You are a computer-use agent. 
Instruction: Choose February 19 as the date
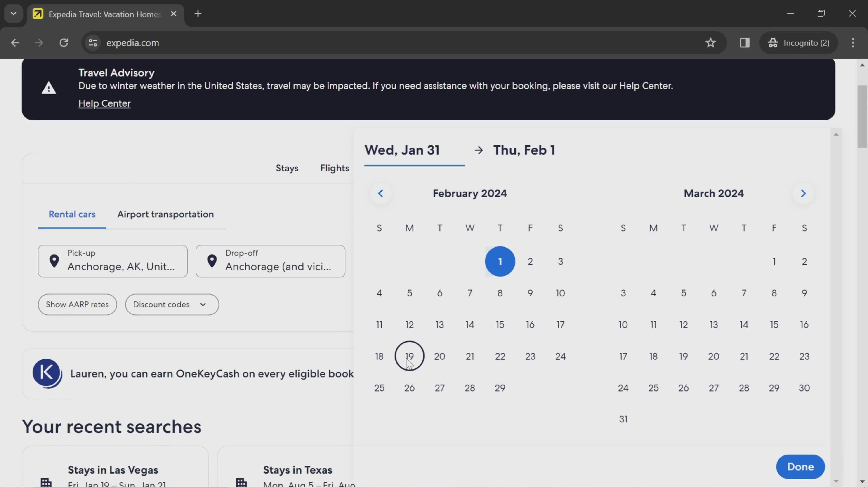pyautogui.click(x=409, y=356)
